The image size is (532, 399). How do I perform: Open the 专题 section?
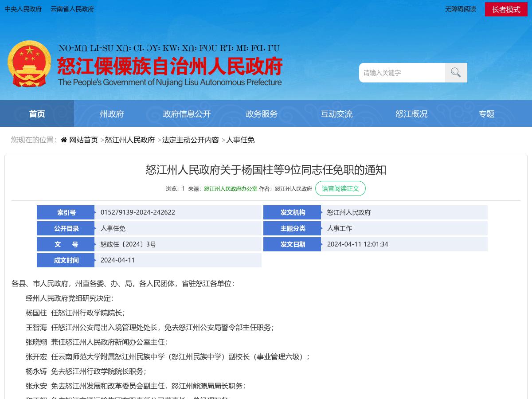(x=486, y=113)
